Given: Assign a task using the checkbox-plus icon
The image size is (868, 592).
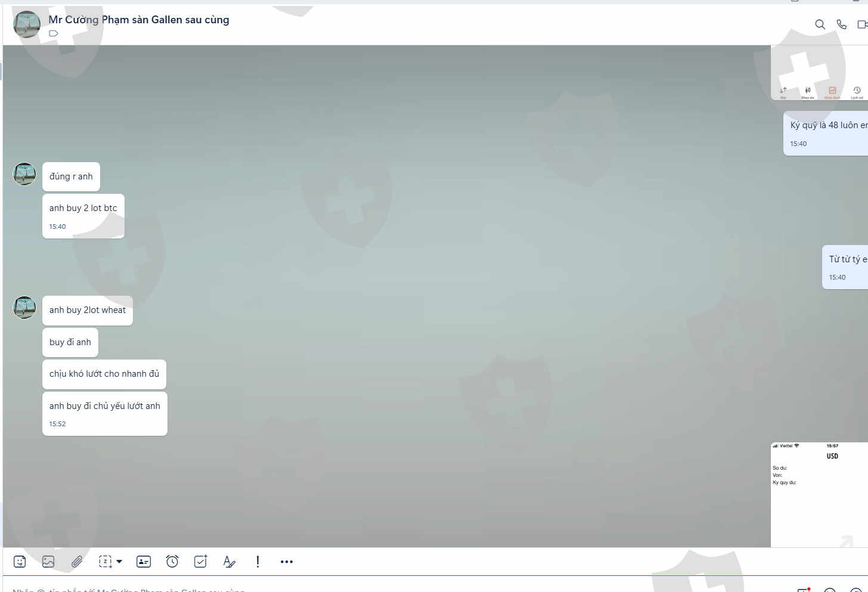Looking at the screenshot, I should 201,562.
